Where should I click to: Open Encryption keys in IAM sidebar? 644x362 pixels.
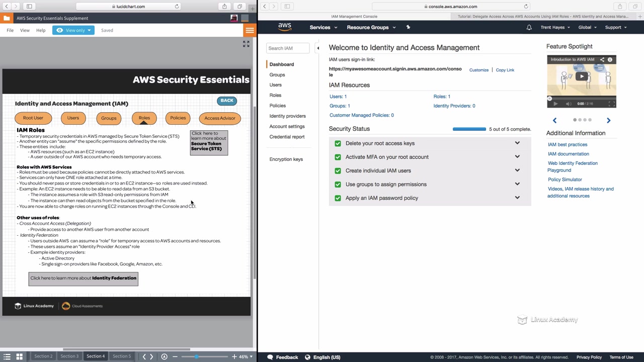coord(286,159)
